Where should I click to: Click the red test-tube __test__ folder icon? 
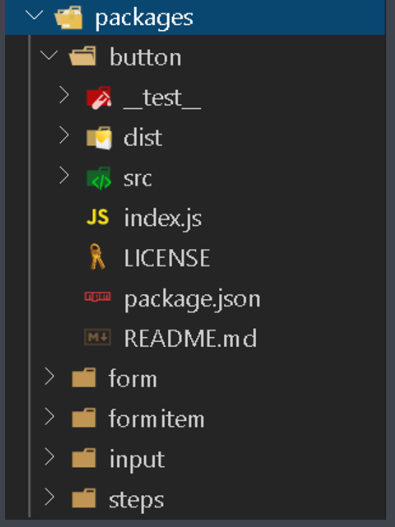[99, 98]
